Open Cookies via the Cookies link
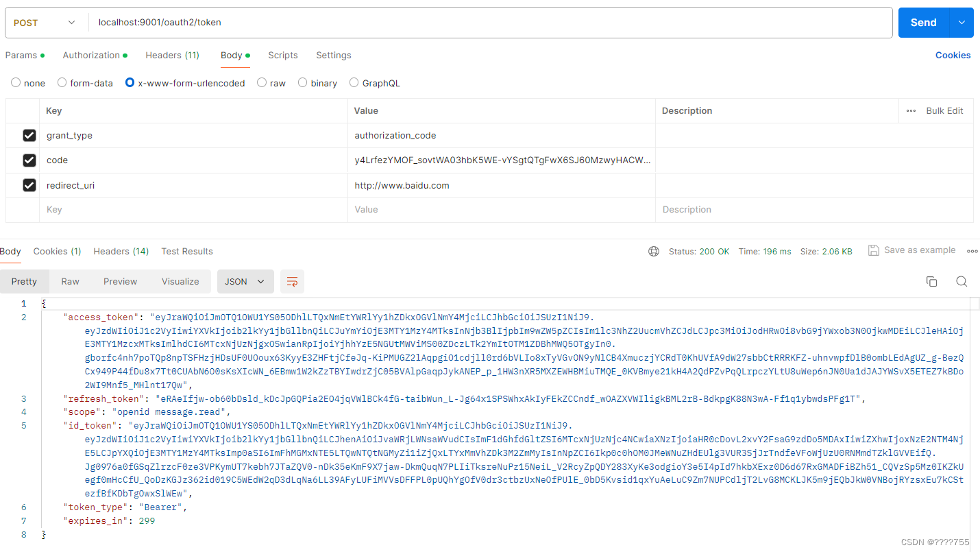 [953, 55]
